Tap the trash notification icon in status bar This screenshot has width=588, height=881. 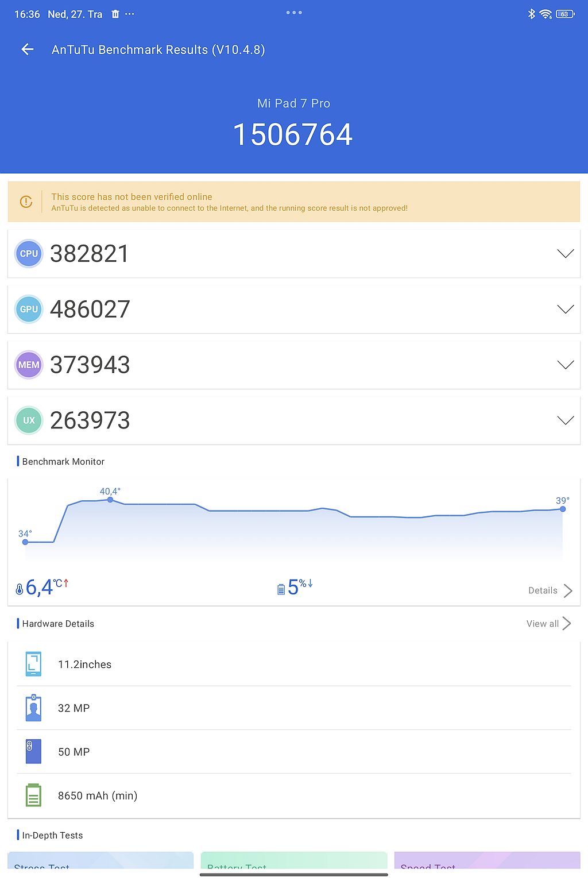coord(115,14)
